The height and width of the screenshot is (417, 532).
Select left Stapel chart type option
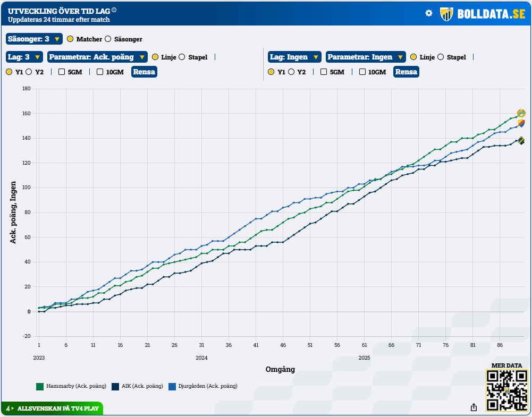coord(182,57)
